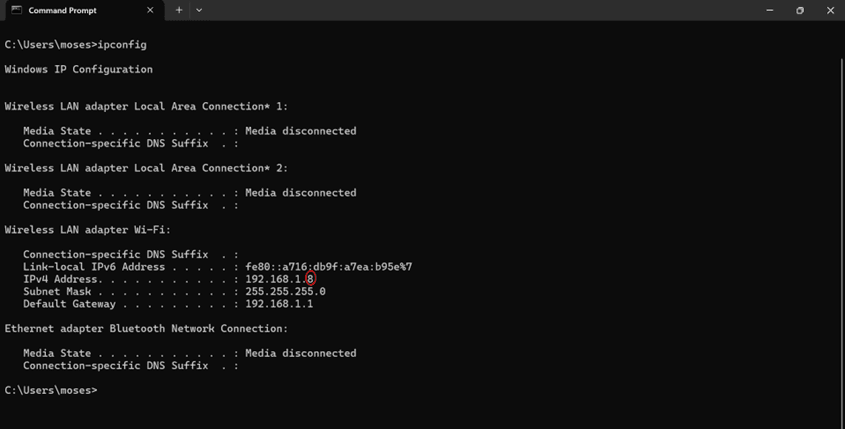Image resolution: width=845 pixels, height=429 pixels.
Task: Click the ipconfig command text
Action: [122, 45]
